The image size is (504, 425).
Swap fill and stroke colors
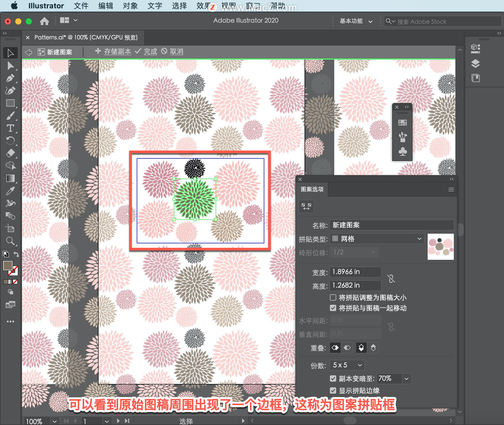tap(16, 254)
